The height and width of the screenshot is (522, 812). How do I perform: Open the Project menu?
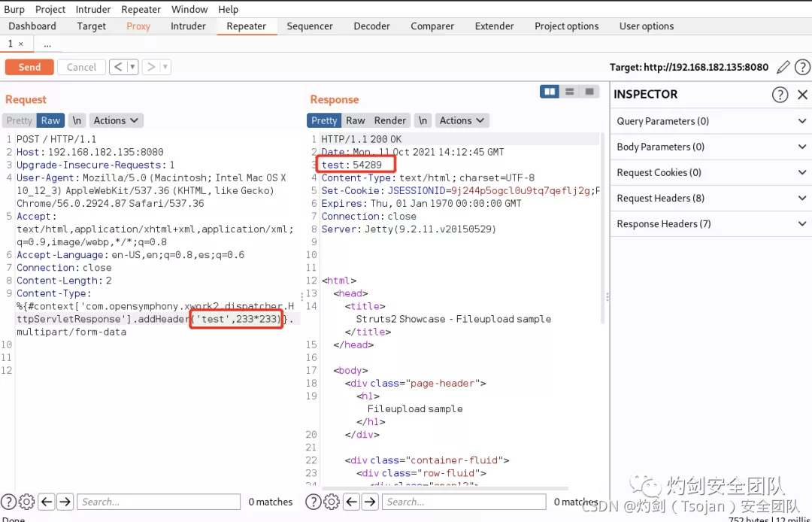[x=50, y=9]
